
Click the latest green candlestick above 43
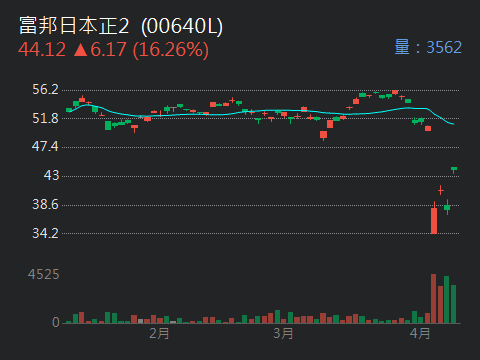(454, 170)
